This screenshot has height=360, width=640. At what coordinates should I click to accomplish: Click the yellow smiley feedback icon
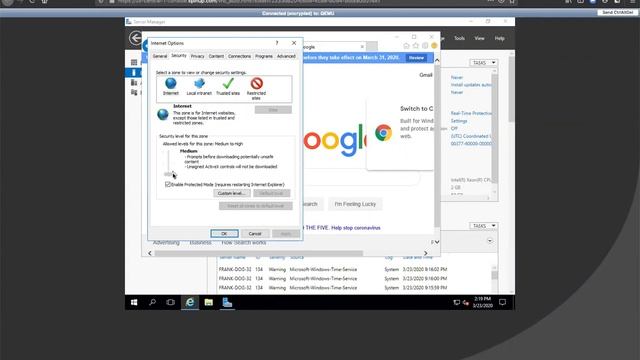pyautogui.click(x=434, y=46)
